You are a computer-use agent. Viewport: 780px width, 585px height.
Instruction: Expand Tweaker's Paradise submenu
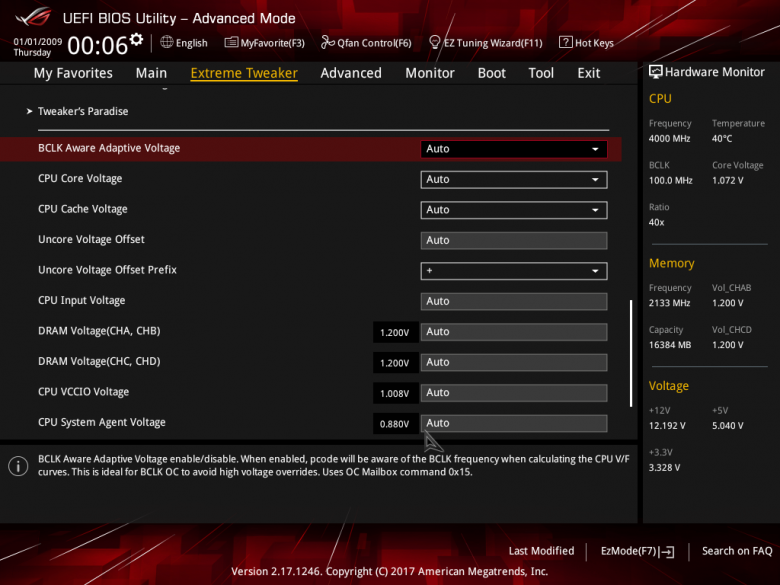pyautogui.click(x=83, y=111)
